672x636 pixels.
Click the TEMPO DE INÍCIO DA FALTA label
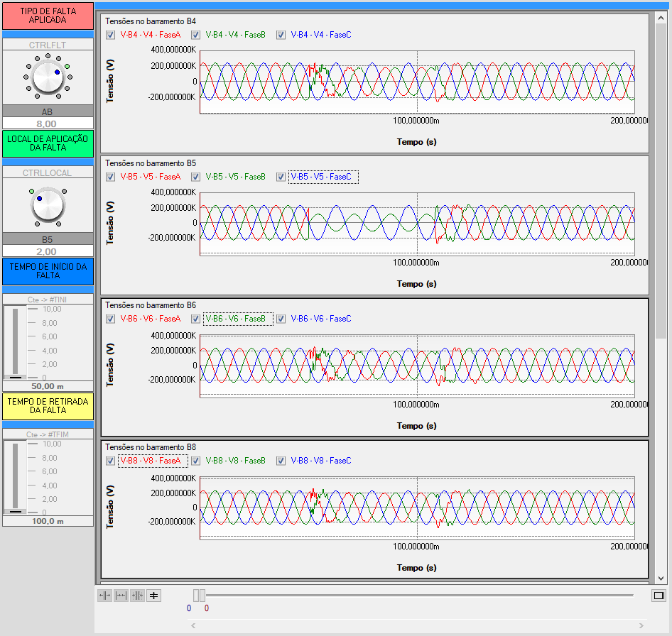point(48,271)
